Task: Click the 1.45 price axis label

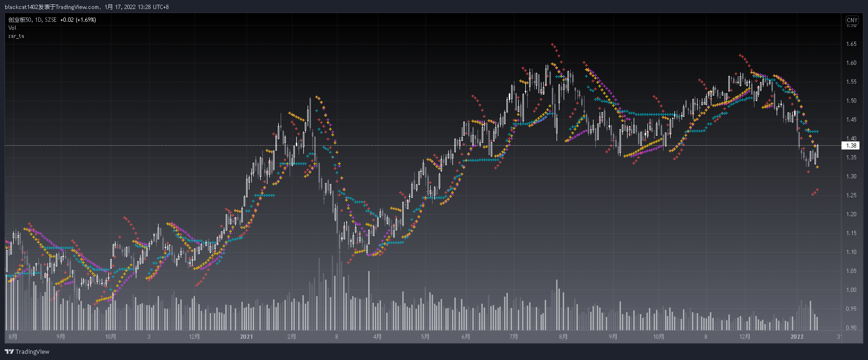Action: [x=851, y=120]
